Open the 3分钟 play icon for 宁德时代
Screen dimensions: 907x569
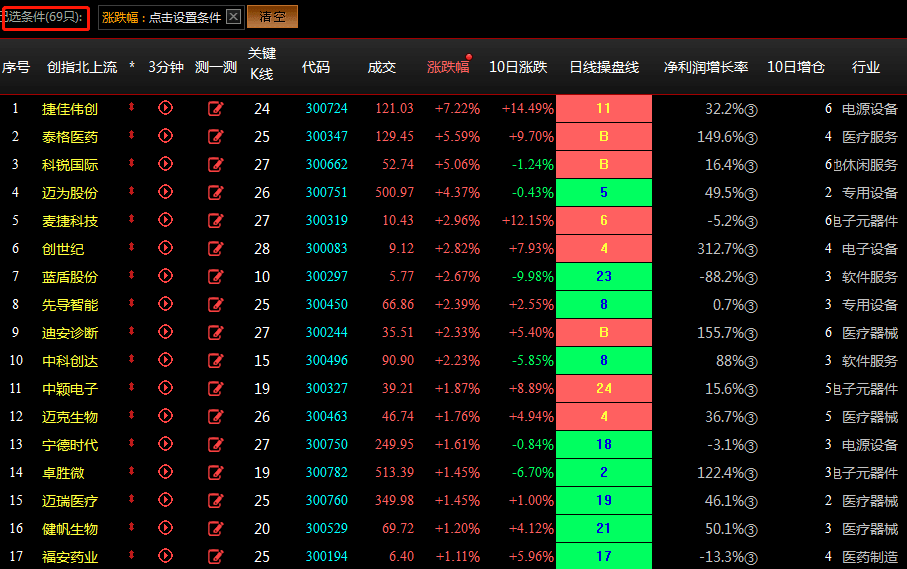click(165, 444)
